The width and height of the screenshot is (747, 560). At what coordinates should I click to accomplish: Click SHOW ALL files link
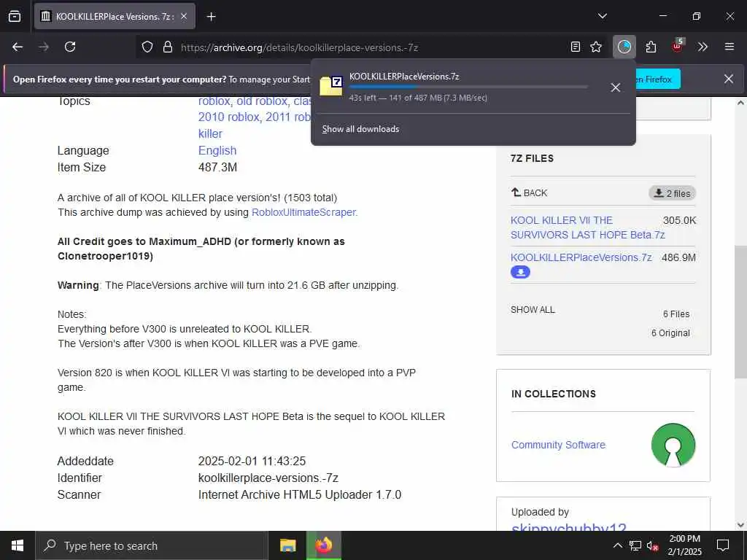(x=533, y=309)
